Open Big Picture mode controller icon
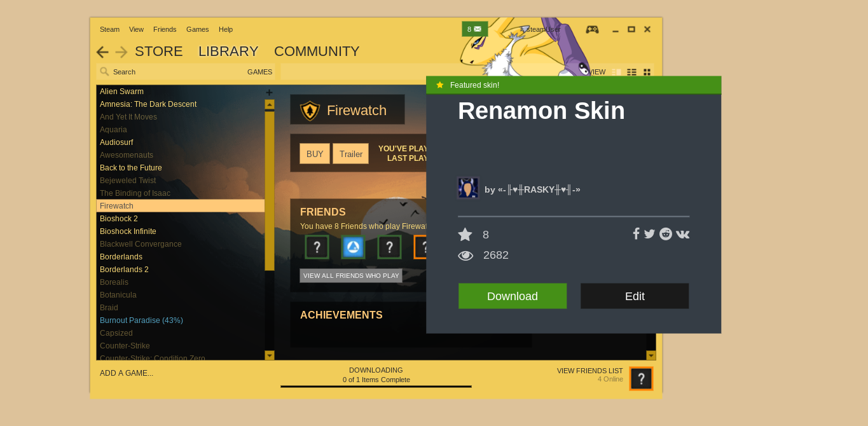The height and width of the screenshot is (426, 868). [x=592, y=29]
